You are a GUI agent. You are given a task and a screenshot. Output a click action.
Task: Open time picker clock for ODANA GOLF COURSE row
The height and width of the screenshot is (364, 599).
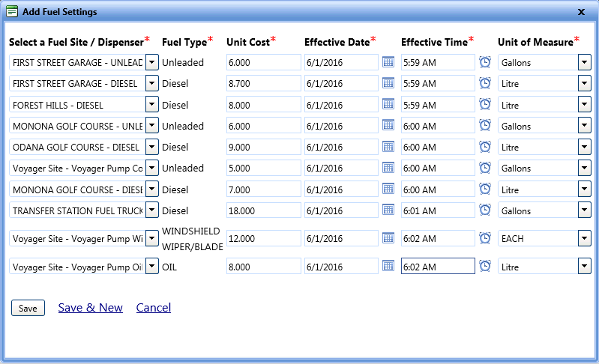485,147
